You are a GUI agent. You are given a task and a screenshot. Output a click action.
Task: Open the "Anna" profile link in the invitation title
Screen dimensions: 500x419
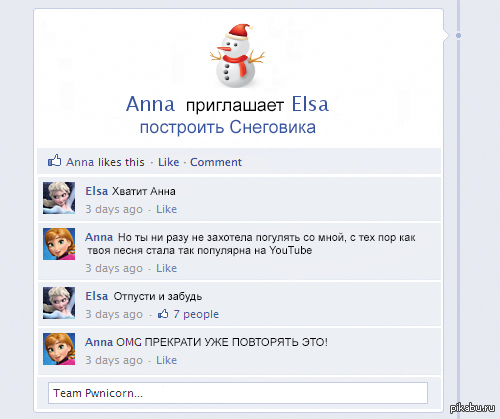click(150, 104)
